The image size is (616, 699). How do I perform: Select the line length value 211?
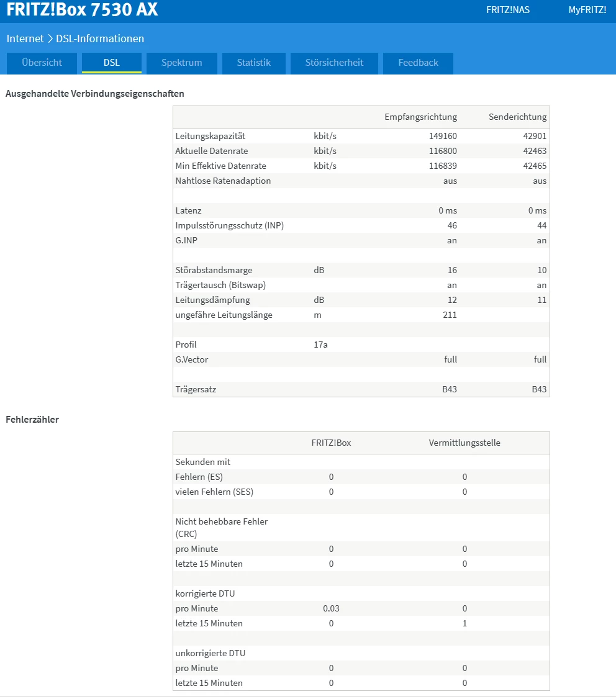[x=450, y=315]
